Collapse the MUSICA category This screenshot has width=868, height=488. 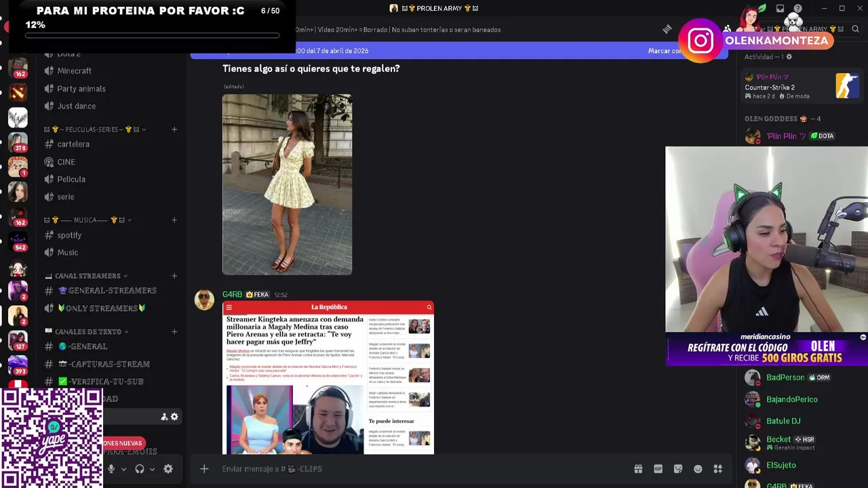point(88,220)
